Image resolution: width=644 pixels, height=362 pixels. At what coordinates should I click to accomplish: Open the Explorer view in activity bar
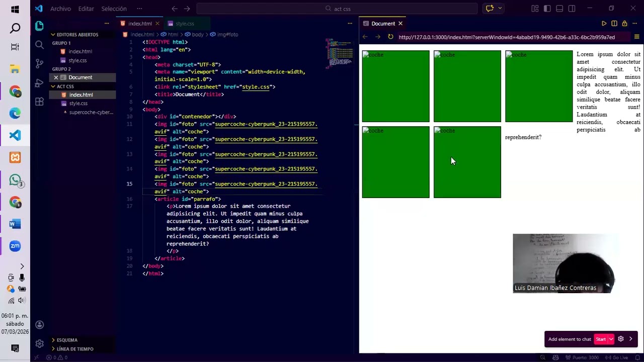coord(39,26)
